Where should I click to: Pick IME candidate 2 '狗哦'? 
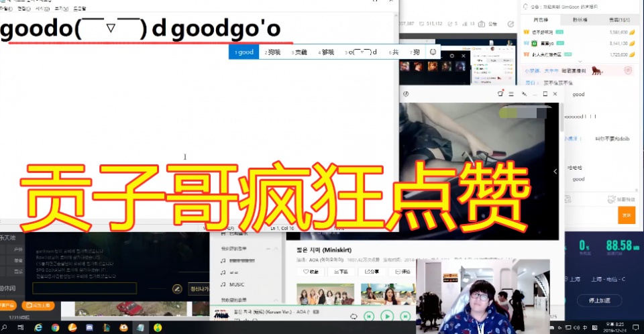click(x=273, y=52)
